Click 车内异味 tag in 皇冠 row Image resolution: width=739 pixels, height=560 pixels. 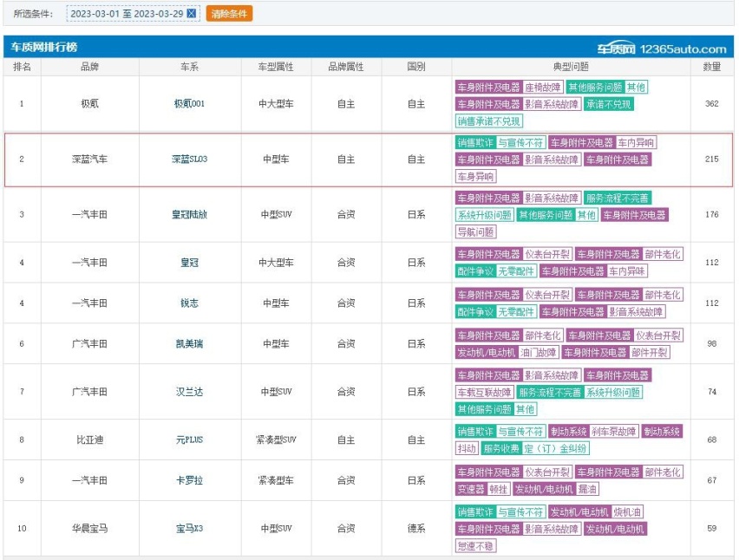[626, 271]
